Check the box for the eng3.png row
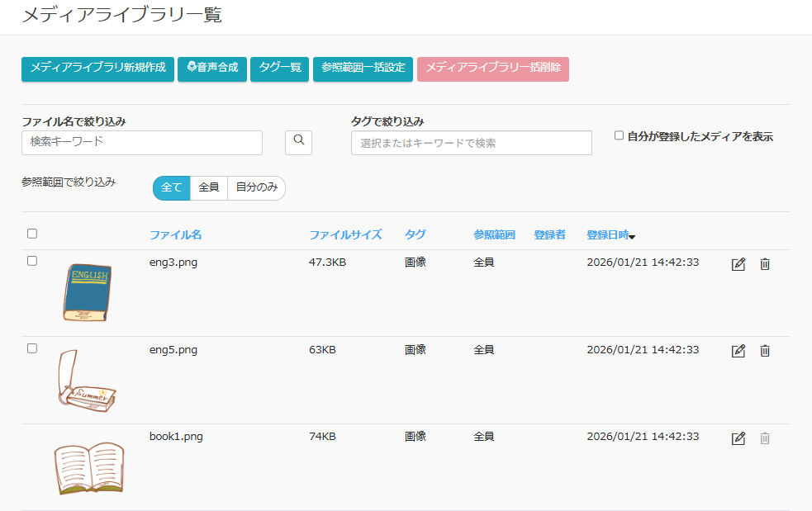This screenshot has height=511, width=812. (x=32, y=261)
